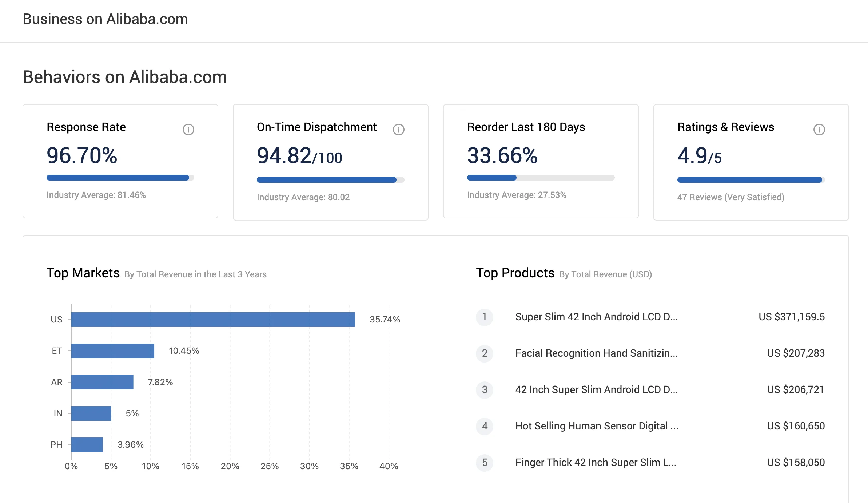Open Super Slim 42 Inch Android LCD product
868x503 pixels.
pyautogui.click(x=596, y=317)
